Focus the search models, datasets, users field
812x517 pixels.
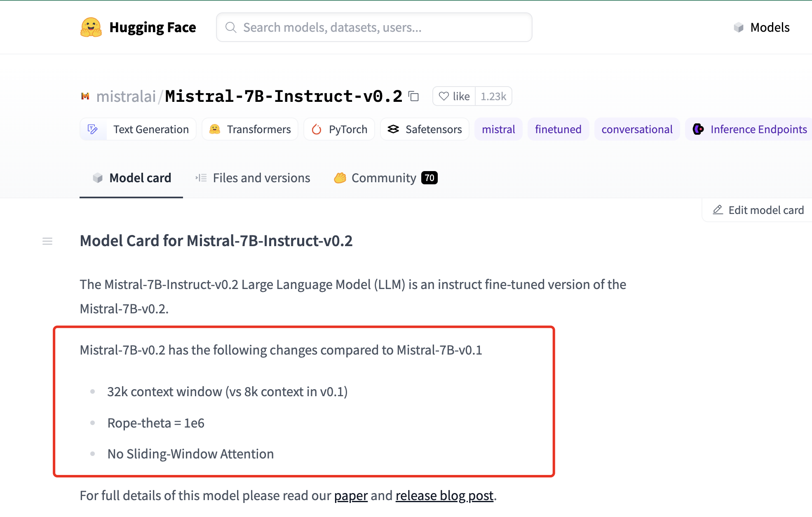coord(374,27)
